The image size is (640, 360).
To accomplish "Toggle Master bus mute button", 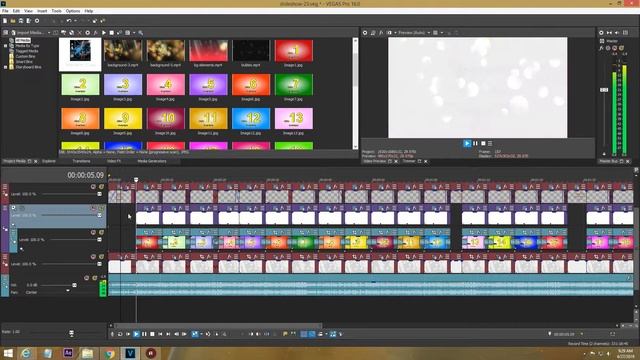I will [615, 48].
